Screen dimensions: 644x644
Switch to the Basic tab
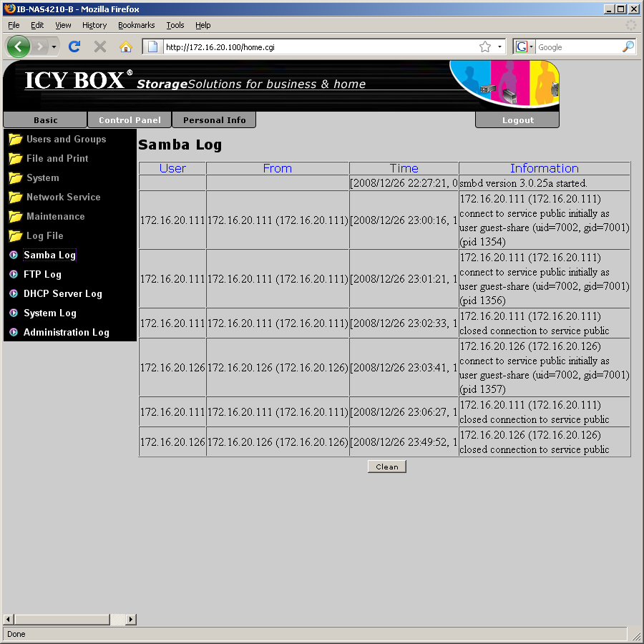click(45, 120)
